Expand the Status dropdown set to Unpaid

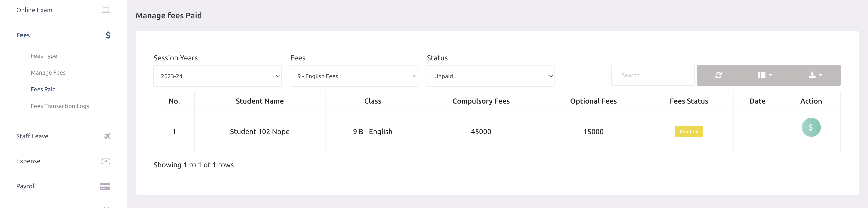pos(490,76)
